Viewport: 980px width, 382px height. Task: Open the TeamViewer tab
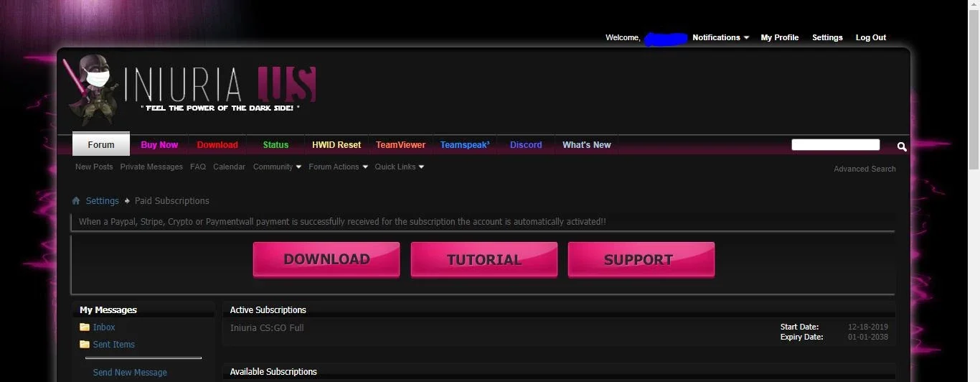pos(400,144)
